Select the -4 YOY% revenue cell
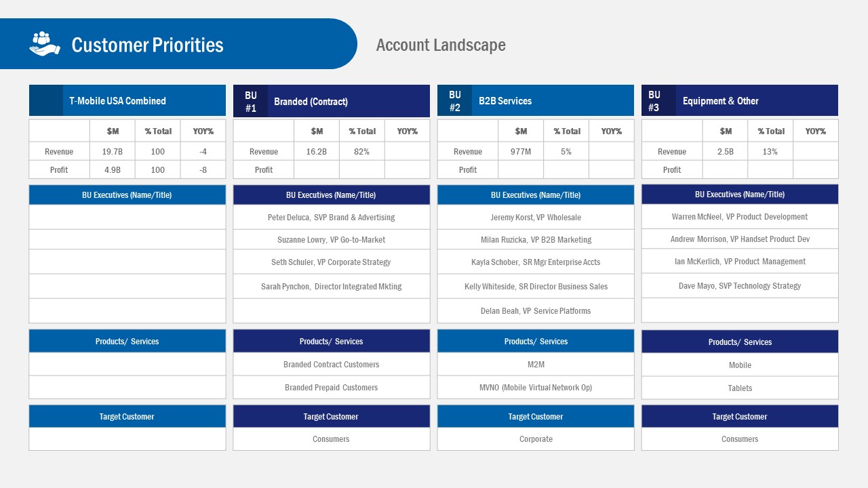Screen dimensions: 868x488 coord(203,151)
